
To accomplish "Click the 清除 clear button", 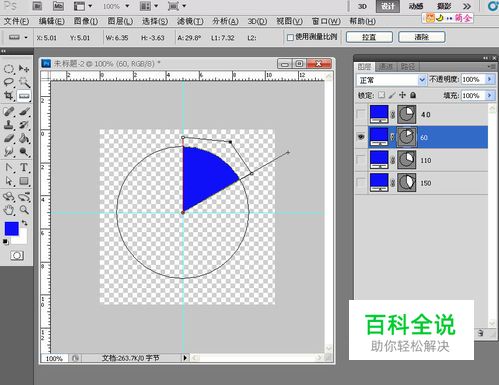I will point(422,37).
